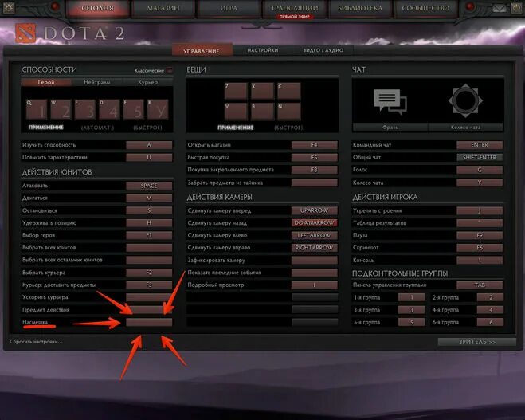The image size is (525, 420).
Task: Click Удерживать позицию key binding H
Action: click(x=149, y=222)
